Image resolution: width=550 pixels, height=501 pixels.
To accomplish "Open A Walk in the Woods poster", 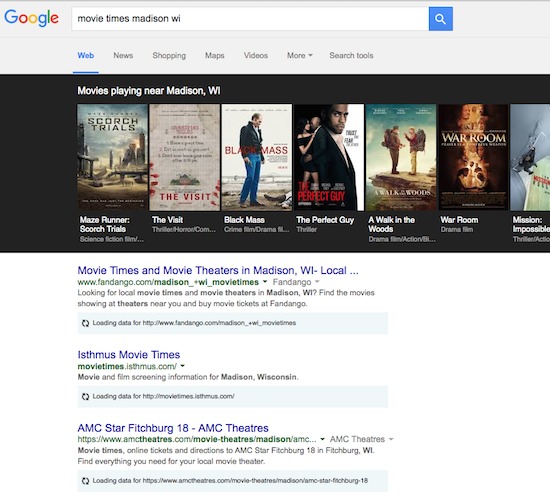I will point(401,157).
